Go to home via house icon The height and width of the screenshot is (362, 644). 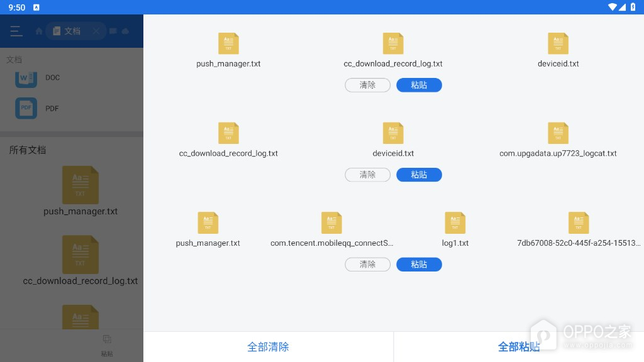pyautogui.click(x=39, y=31)
